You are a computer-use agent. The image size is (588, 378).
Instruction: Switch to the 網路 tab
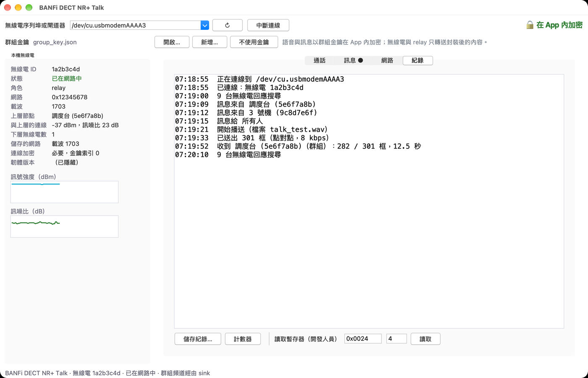[x=387, y=60]
